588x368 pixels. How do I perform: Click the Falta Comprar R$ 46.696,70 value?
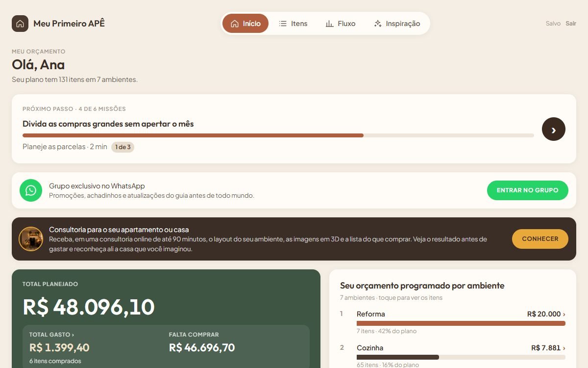point(202,348)
